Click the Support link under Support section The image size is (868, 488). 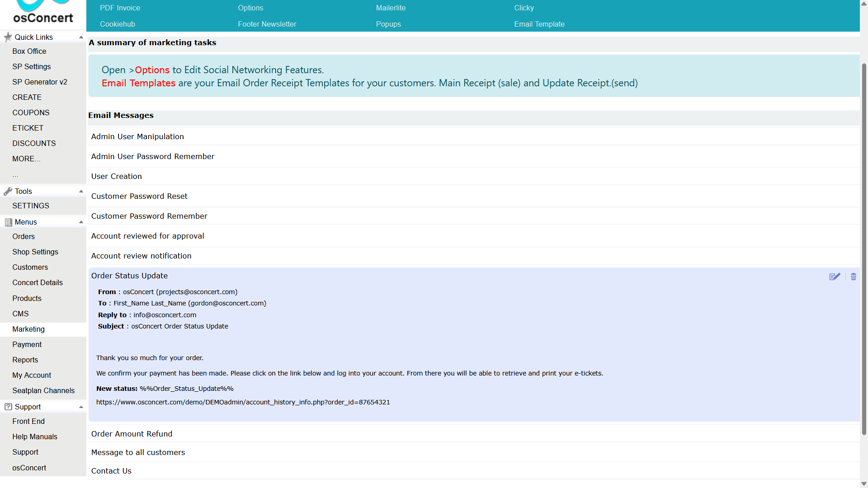(x=25, y=452)
